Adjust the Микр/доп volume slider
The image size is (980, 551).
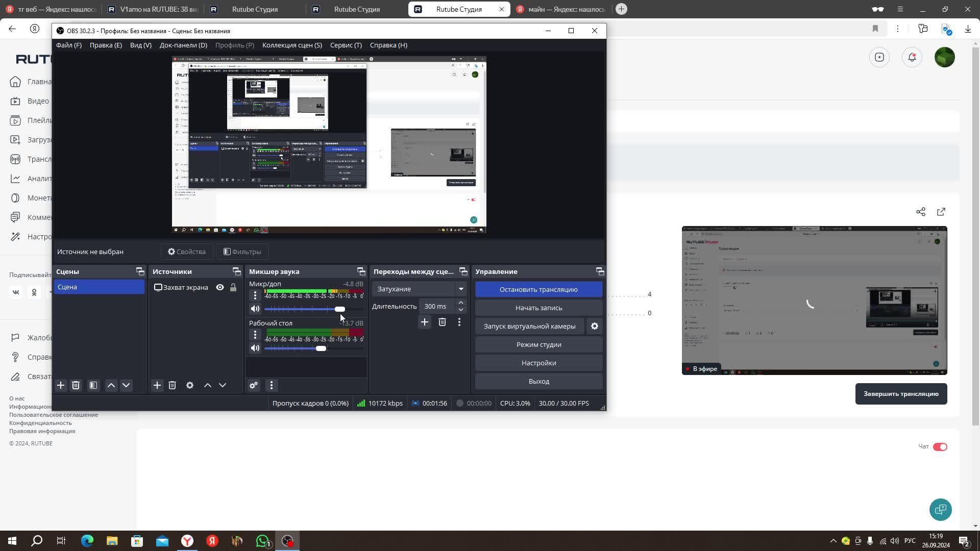point(339,309)
